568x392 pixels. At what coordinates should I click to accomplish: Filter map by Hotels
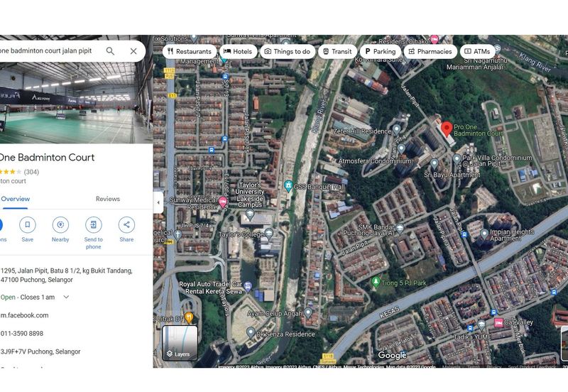(x=237, y=51)
